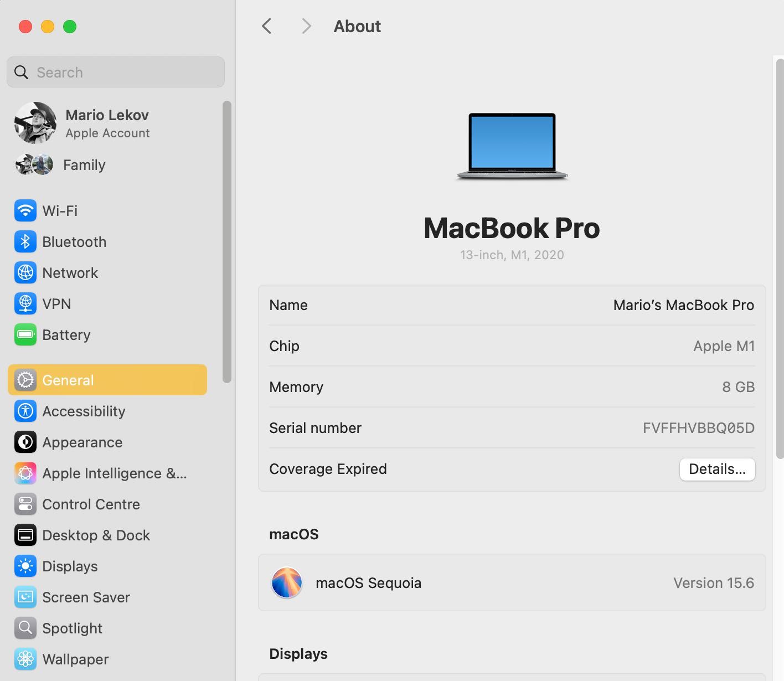Click the yellow minimize window button

[48, 27]
